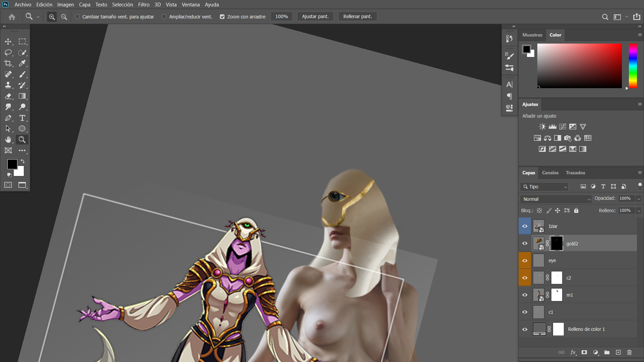This screenshot has width=644, height=362.
Task: Activate the Eyedropper tool
Action: 22,63
